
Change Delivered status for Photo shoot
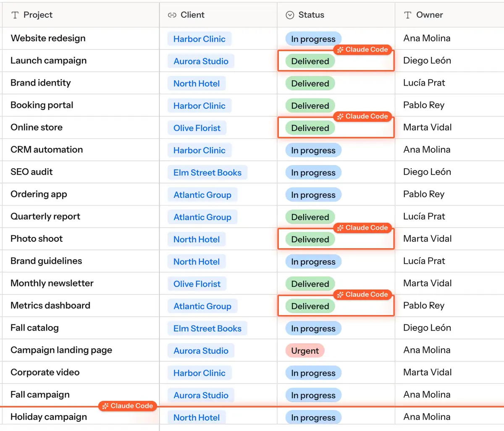pos(310,239)
